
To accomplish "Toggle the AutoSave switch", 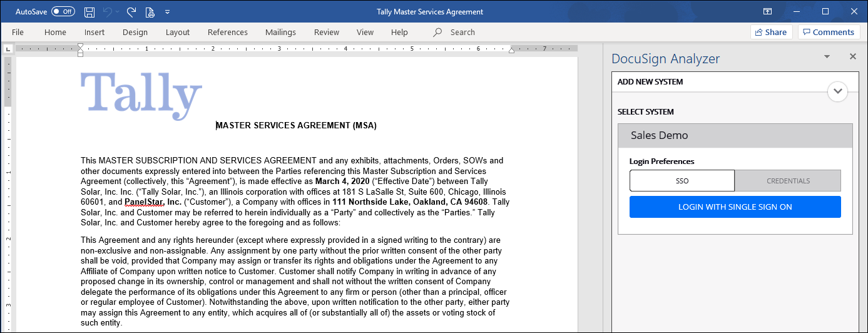I will [63, 12].
